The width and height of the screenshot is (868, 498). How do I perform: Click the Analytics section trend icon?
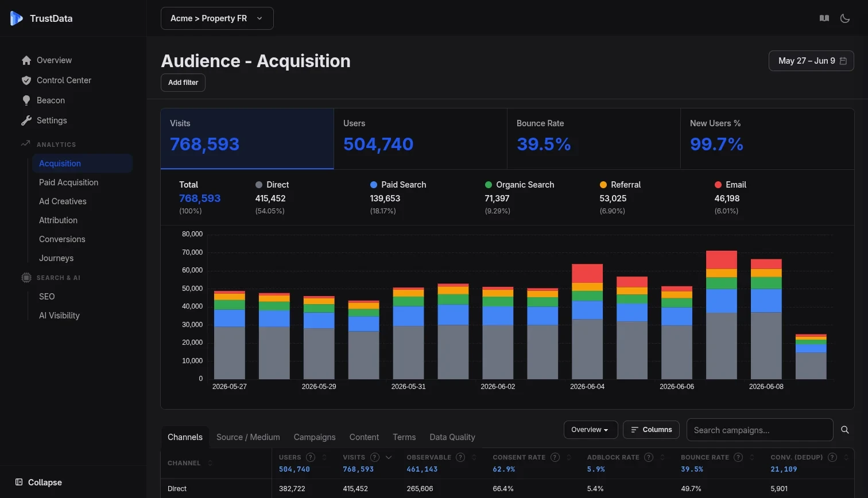[x=25, y=144]
